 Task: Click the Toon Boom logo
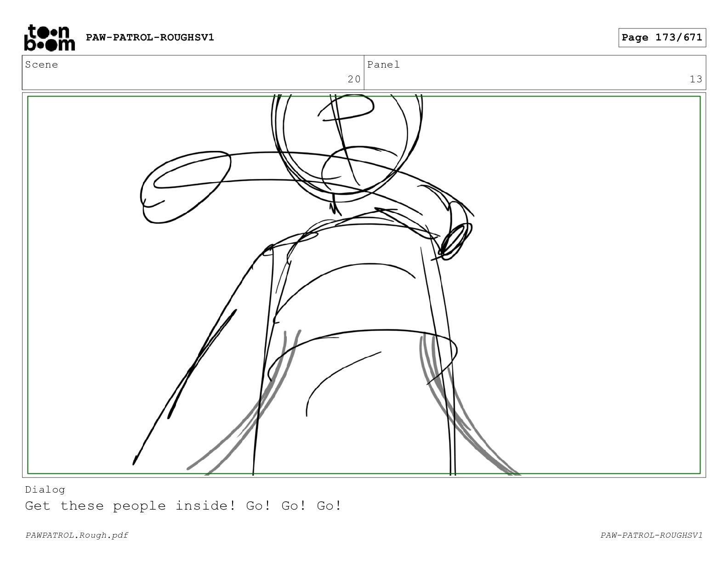[49, 38]
